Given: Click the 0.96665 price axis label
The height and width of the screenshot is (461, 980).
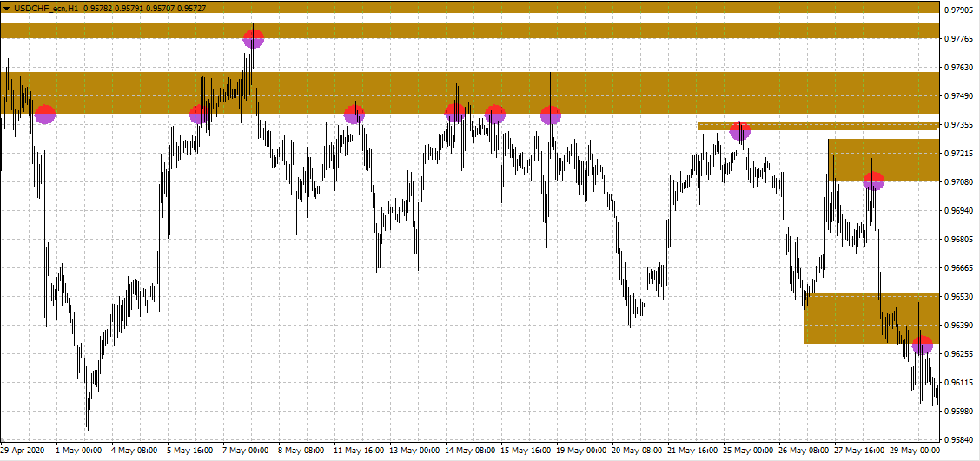Looking at the screenshot, I should click(x=959, y=268).
